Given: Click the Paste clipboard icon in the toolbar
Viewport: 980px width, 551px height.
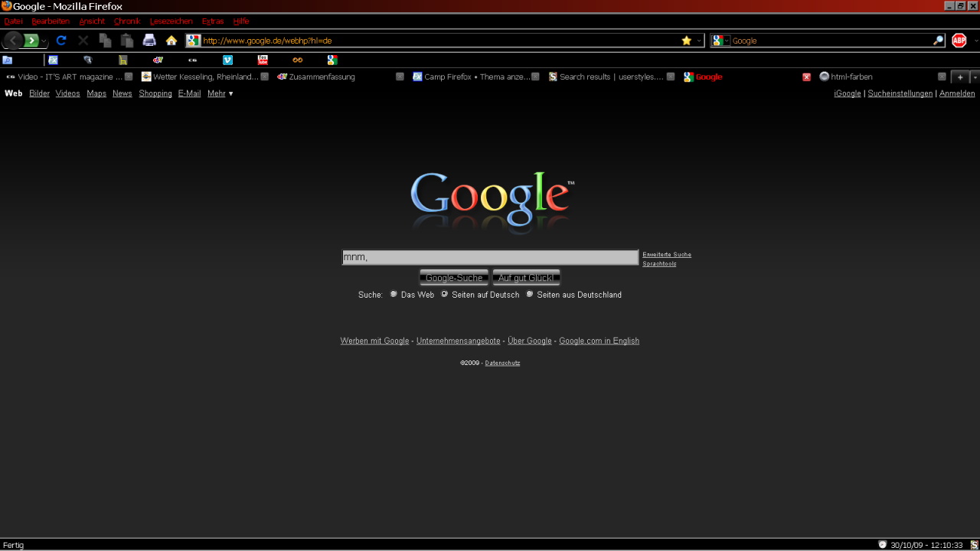Looking at the screenshot, I should coord(127,41).
